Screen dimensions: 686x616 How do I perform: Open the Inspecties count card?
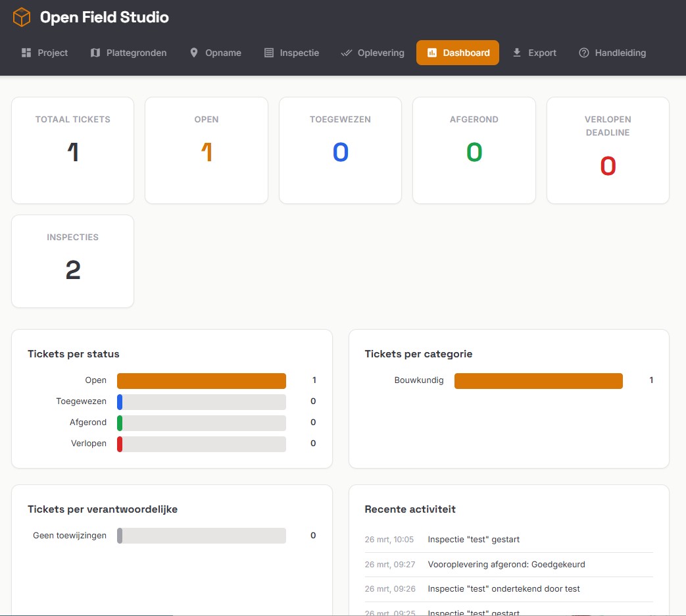(73, 261)
